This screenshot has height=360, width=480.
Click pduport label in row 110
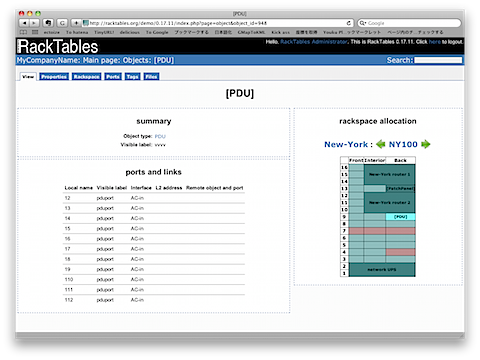pos(105,280)
